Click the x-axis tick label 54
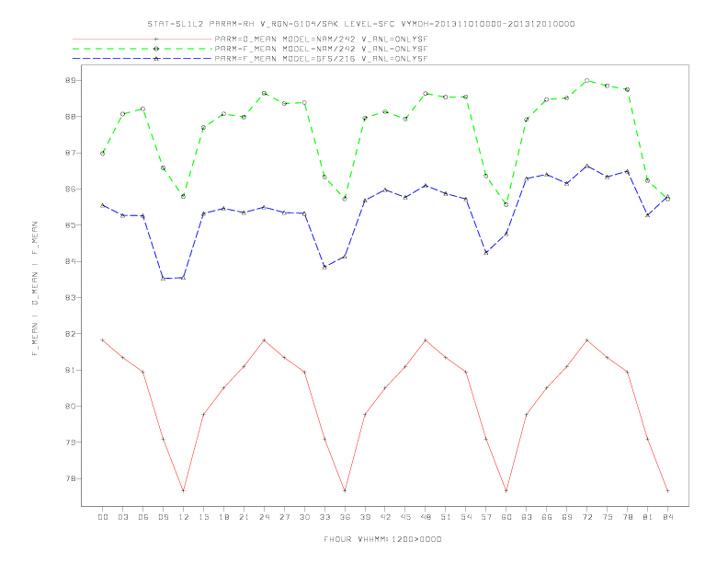This screenshot has height=563, width=728. tap(466, 517)
